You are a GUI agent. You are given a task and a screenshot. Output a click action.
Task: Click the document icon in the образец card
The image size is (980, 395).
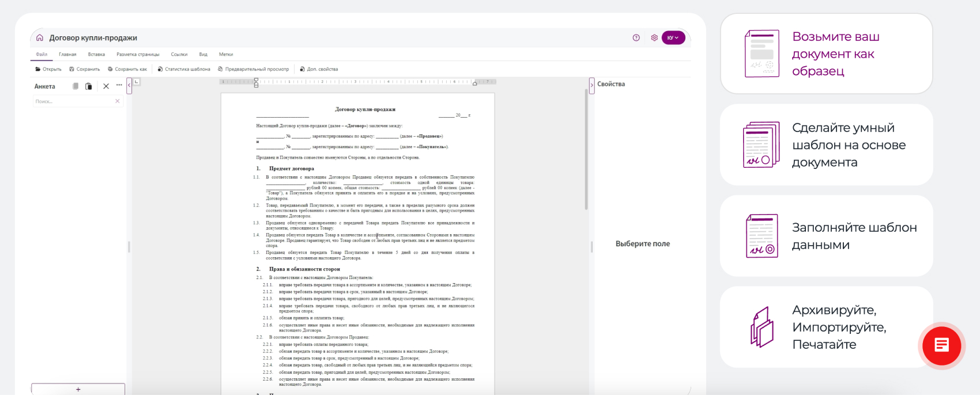click(762, 54)
